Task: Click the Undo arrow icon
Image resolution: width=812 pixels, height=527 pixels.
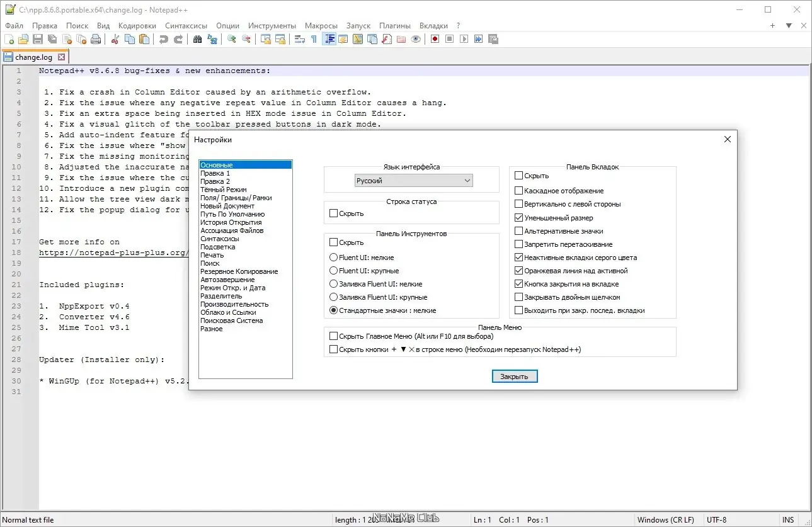Action: pyautogui.click(x=163, y=39)
